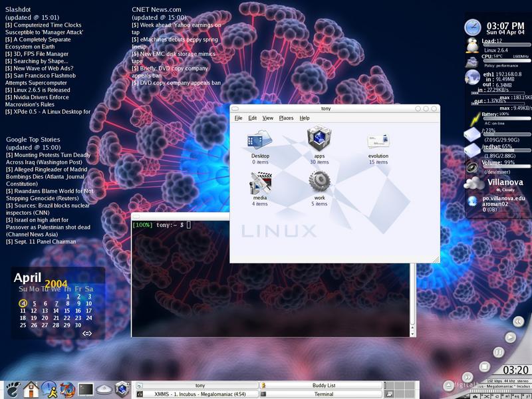The width and height of the screenshot is (532, 399).
Task: Click the CPU chip icon in sidebar
Action: [x=471, y=62]
